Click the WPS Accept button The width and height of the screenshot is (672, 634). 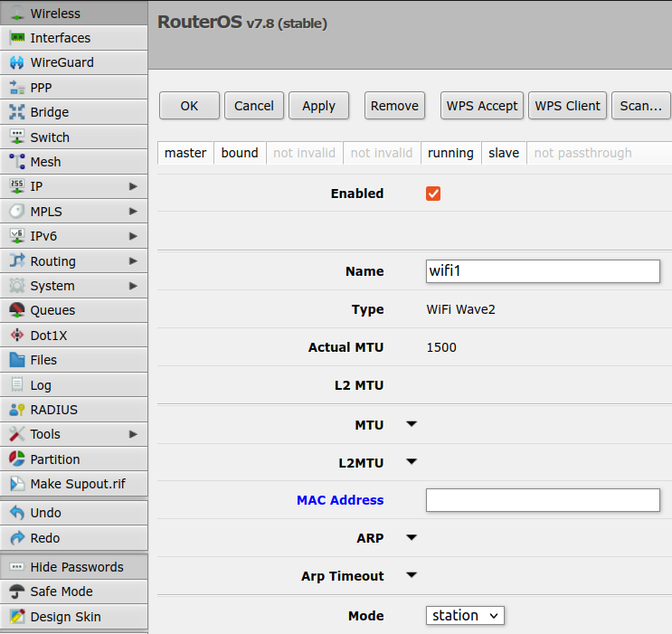[x=482, y=106]
